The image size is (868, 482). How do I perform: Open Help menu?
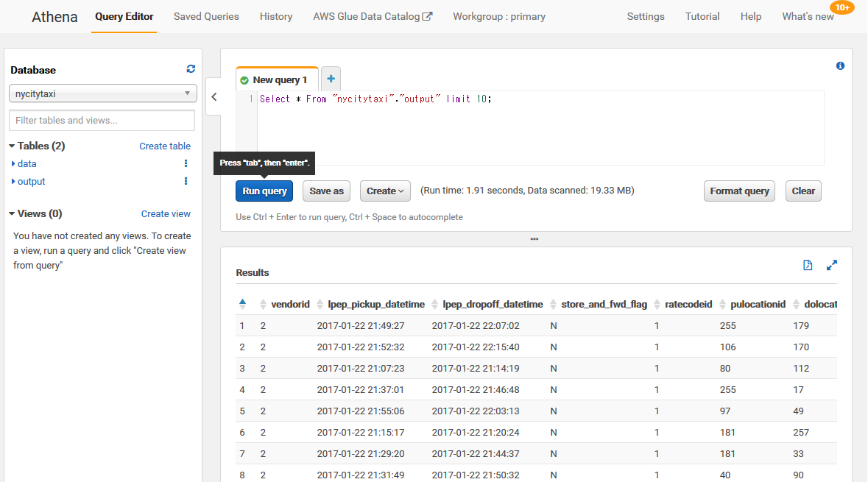[751, 17]
